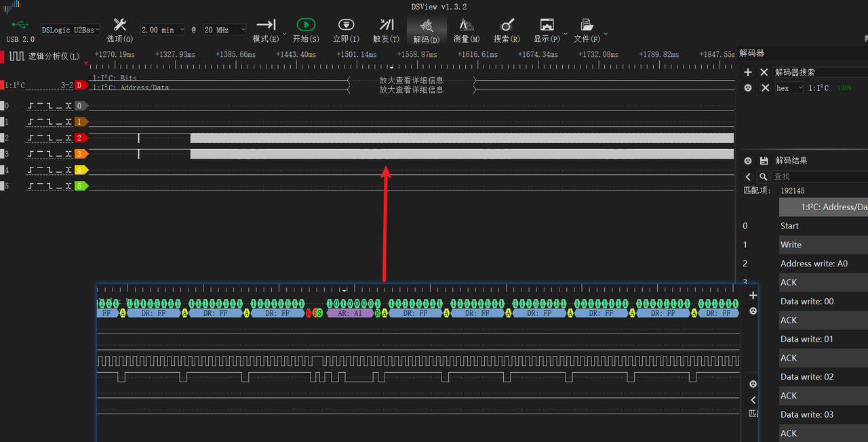Image resolution: width=868 pixels, height=442 pixels.
Task: Open the 模式 (Mode) menu
Action: 265,28
